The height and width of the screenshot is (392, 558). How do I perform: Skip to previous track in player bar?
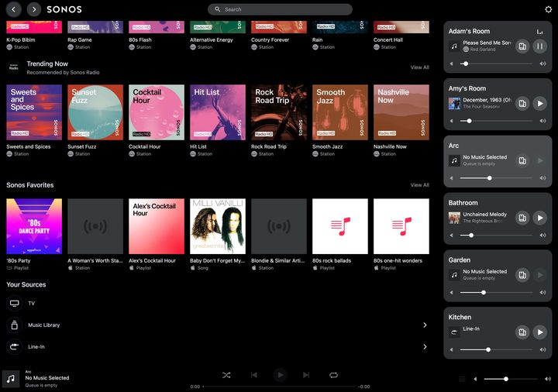pos(253,375)
